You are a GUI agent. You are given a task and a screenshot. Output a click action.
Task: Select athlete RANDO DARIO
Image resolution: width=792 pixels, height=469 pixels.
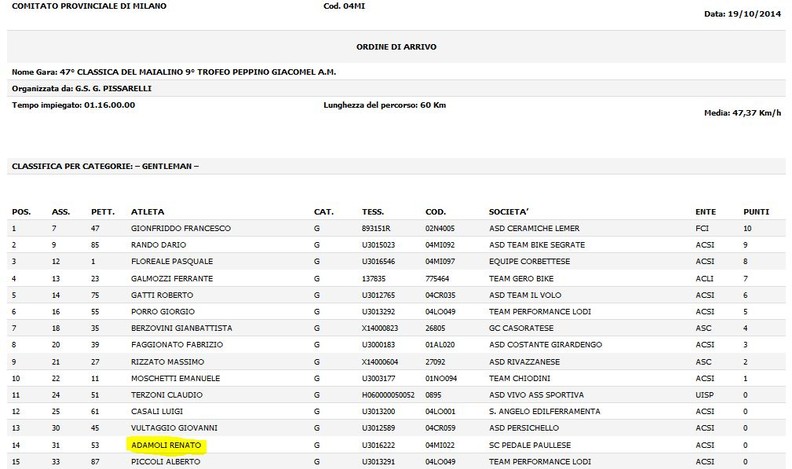(x=159, y=245)
